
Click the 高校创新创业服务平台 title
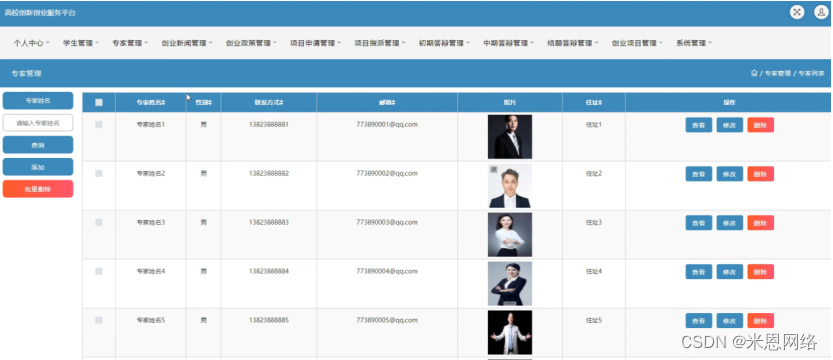point(40,13)
